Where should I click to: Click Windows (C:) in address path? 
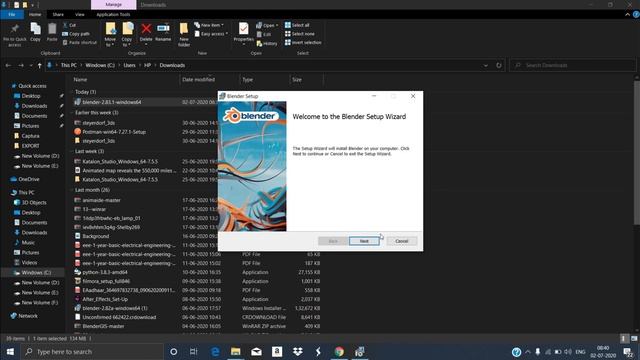pyautogui.click(x=100, y=65)
